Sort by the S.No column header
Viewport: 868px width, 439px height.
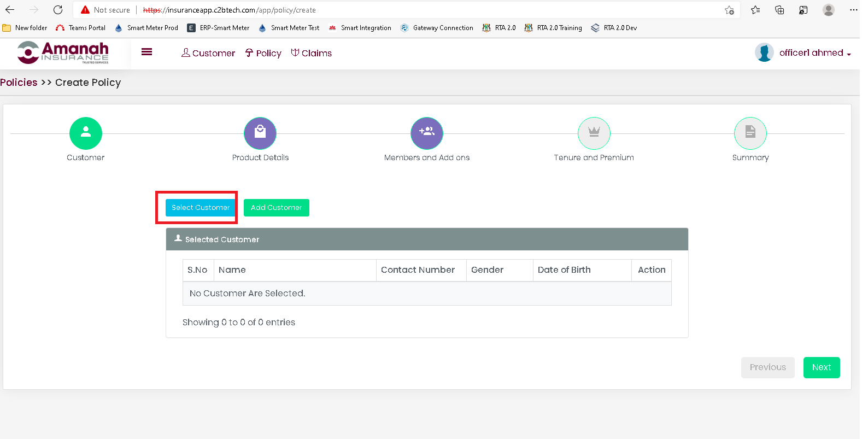(x=198, y=270)
